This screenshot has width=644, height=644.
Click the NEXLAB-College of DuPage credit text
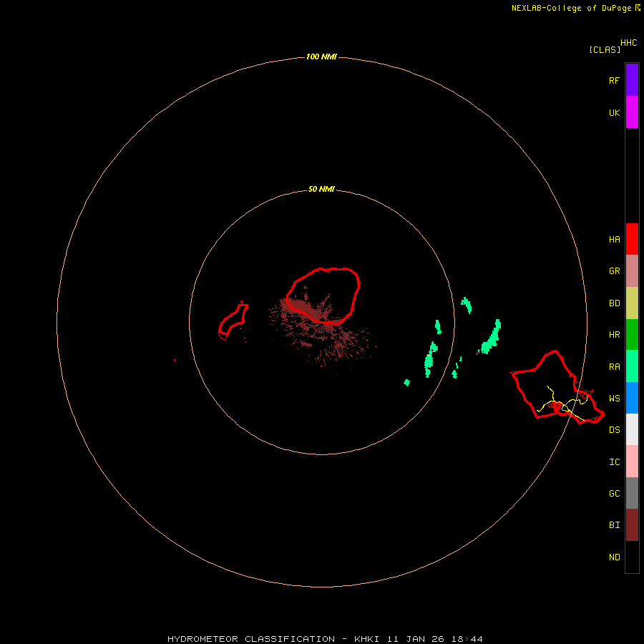[575, 8]
